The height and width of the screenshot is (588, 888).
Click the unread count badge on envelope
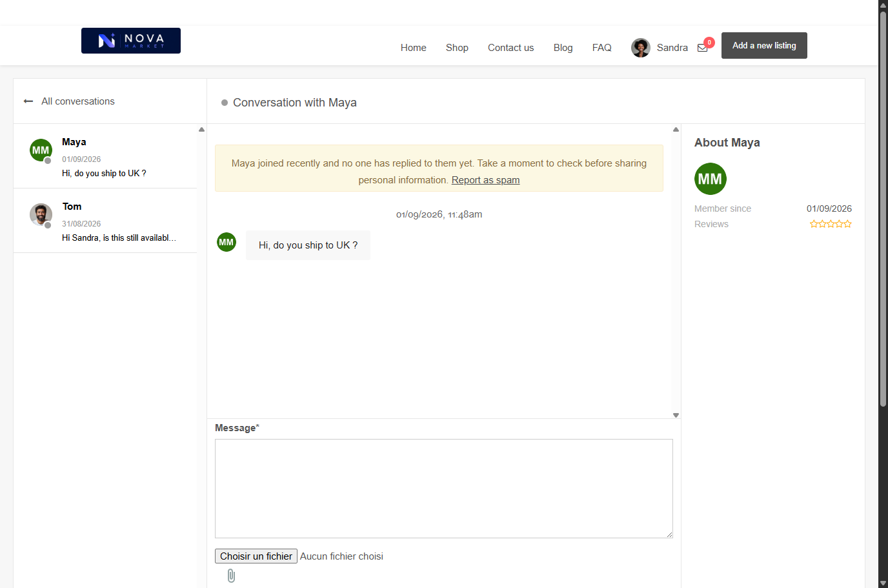[x=709, y=43]
